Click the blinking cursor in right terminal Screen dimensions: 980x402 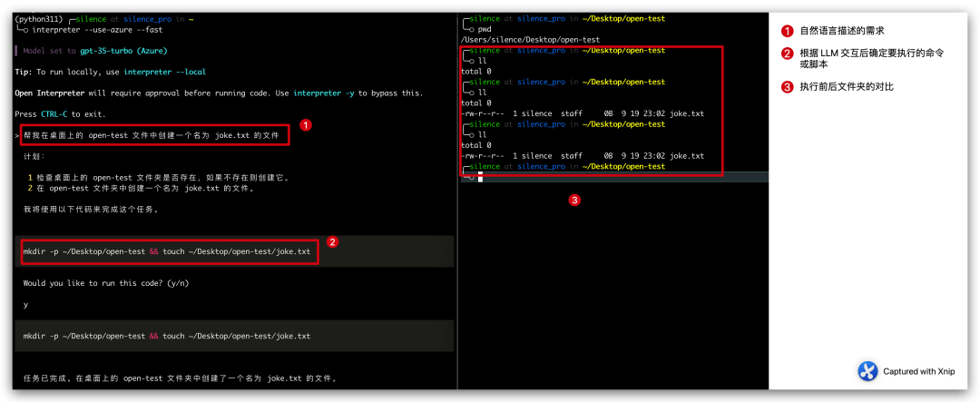pos(480,178)
